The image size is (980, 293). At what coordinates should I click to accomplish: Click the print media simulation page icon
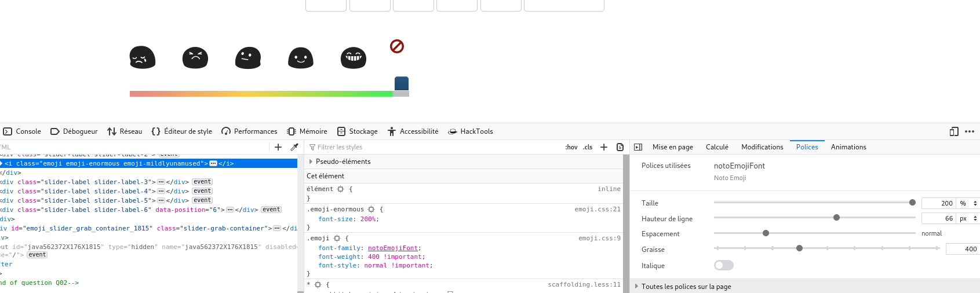point(620,147)
